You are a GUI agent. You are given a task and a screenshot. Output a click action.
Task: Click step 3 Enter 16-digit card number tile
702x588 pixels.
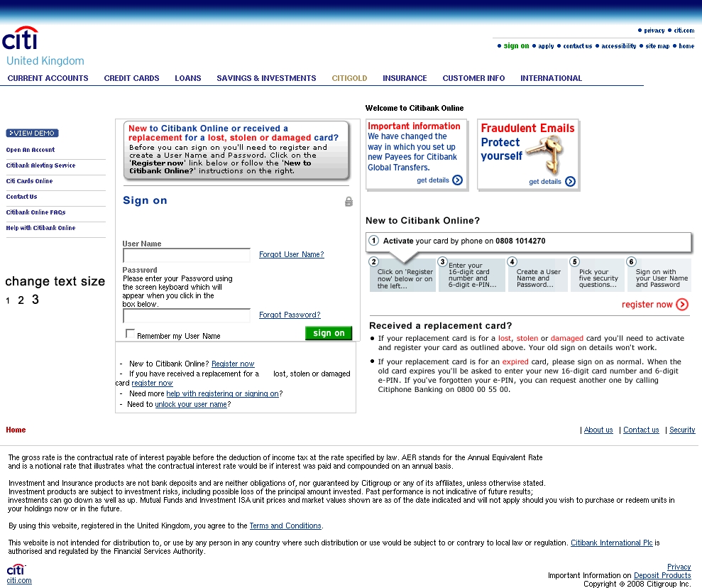coord(472,275)
